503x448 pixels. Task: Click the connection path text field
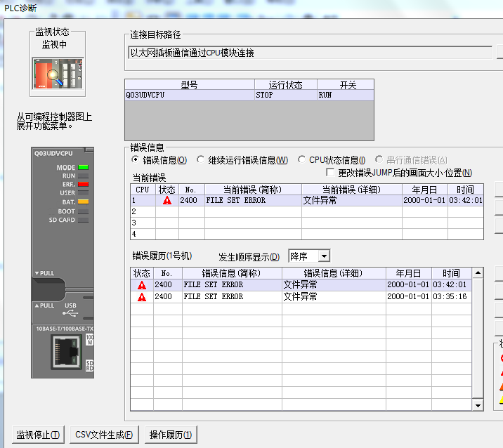(309, 53)
